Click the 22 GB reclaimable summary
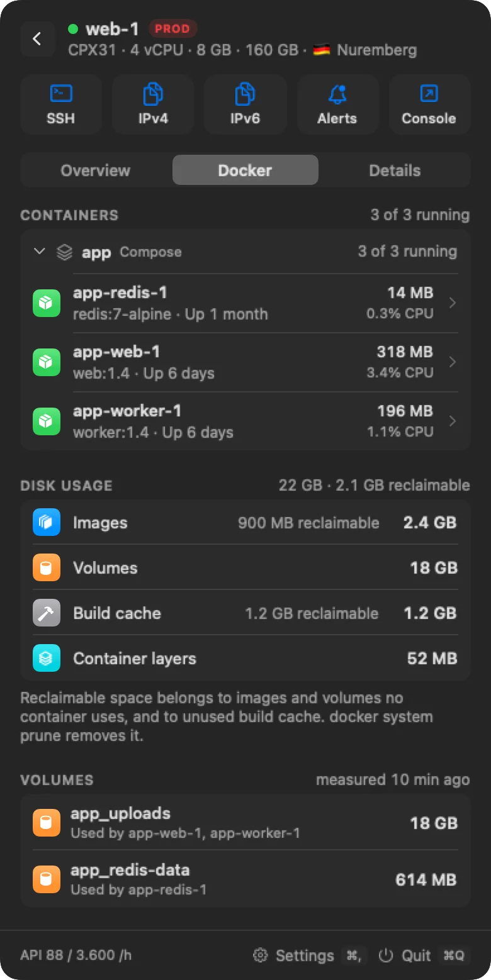 coord(374,485)
